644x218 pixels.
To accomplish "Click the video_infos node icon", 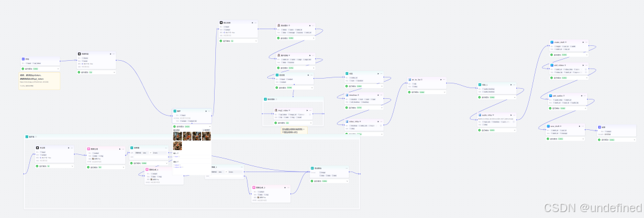I will tap(347, 122).
